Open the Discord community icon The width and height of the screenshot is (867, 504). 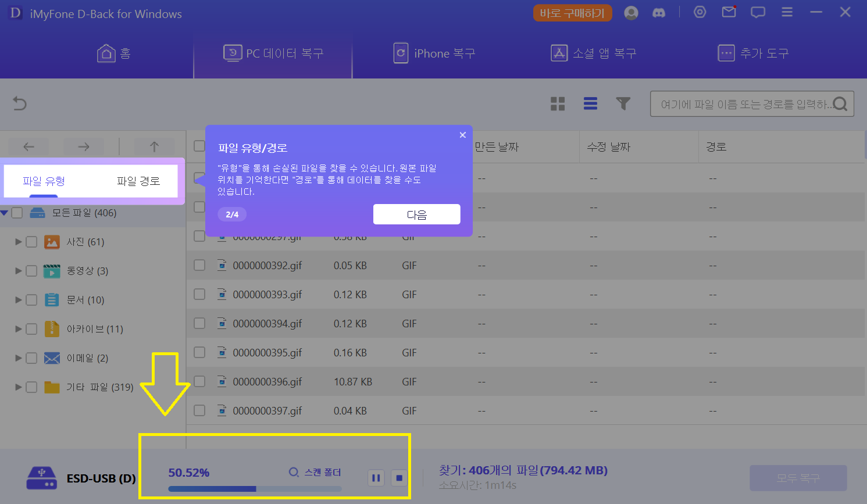pos(659,13)
